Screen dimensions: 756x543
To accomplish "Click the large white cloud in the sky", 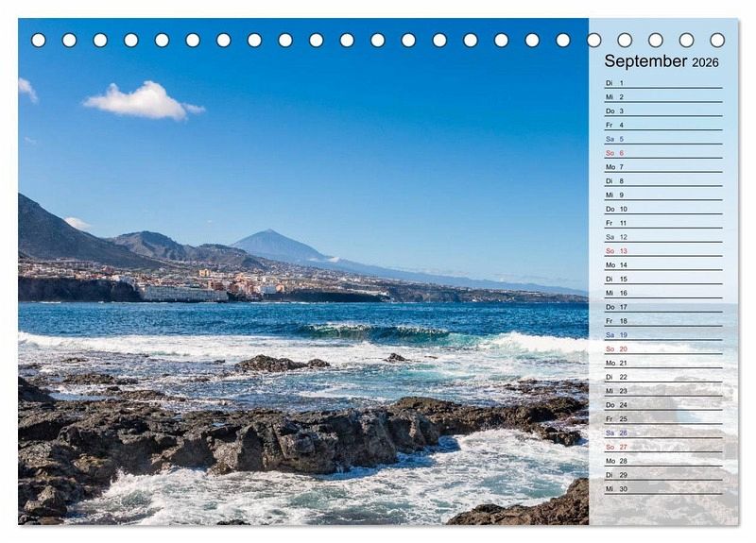I will 142,100.
